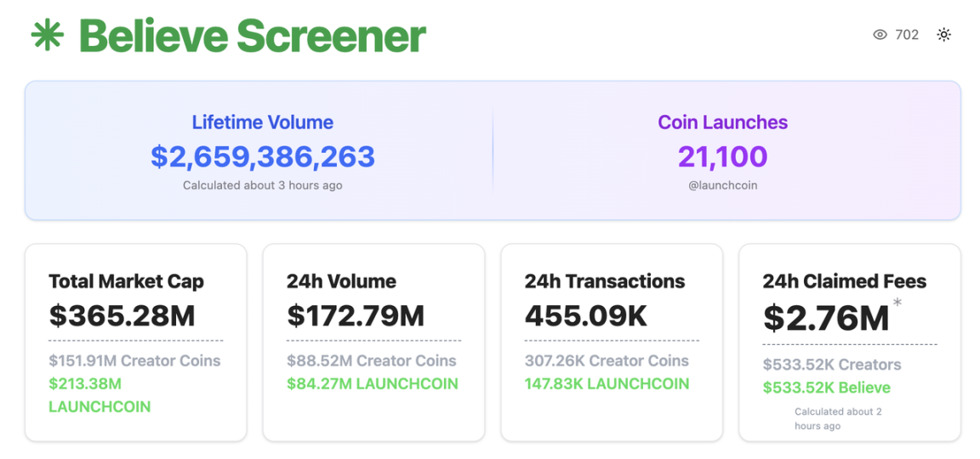Click the 21,100 coin launches number
Screen dimensions: 980x459
click(722, 156)
